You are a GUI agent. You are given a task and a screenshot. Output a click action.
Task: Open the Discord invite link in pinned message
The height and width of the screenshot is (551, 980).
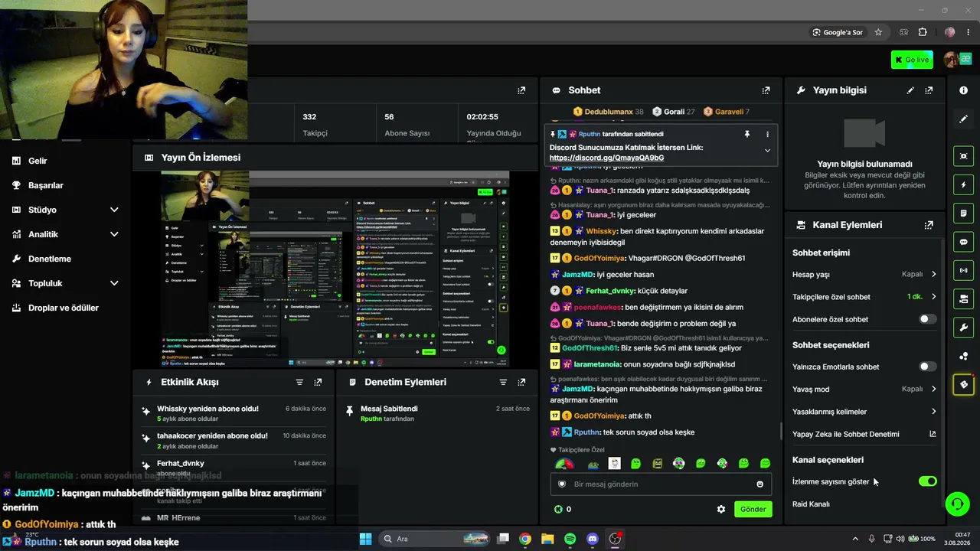pos(606,158)
